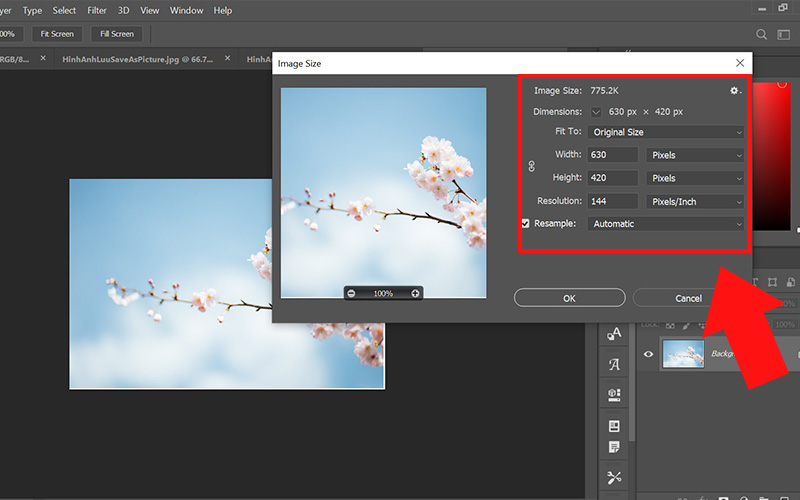Image resolution: width=800 pixels, height=500 pixels.
Task: Open the Filter menu
Action: [97, 10]
